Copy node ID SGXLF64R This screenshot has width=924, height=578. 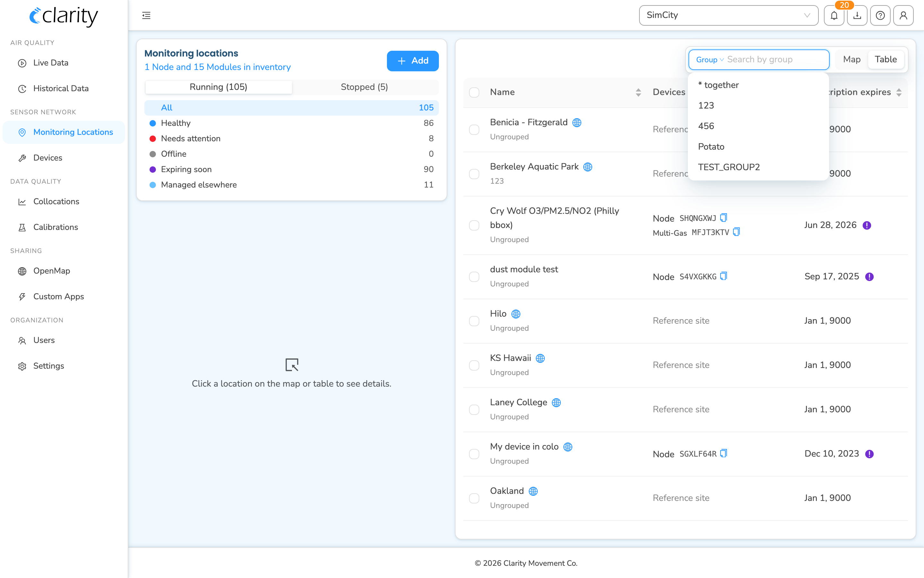[x=723, y=453]
